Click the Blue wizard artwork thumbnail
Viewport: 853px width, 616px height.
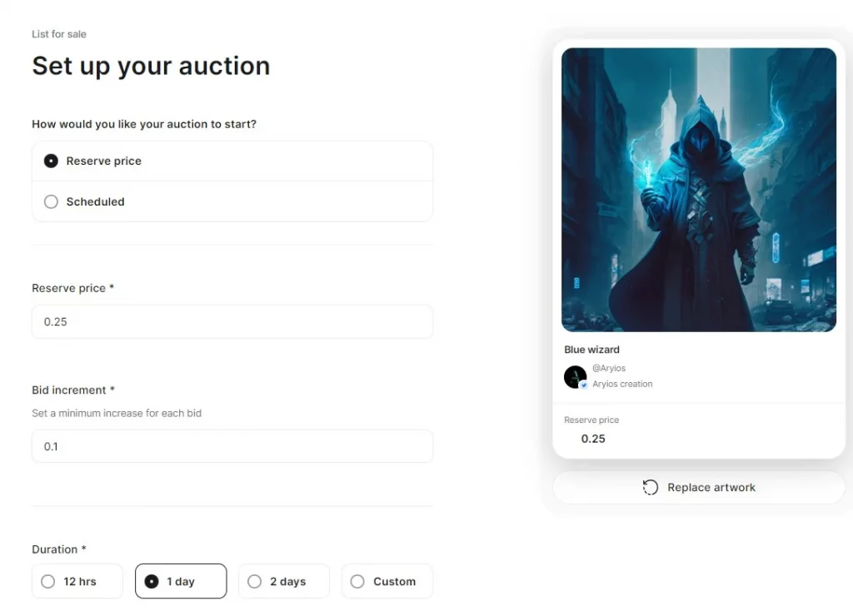point(699,190)
